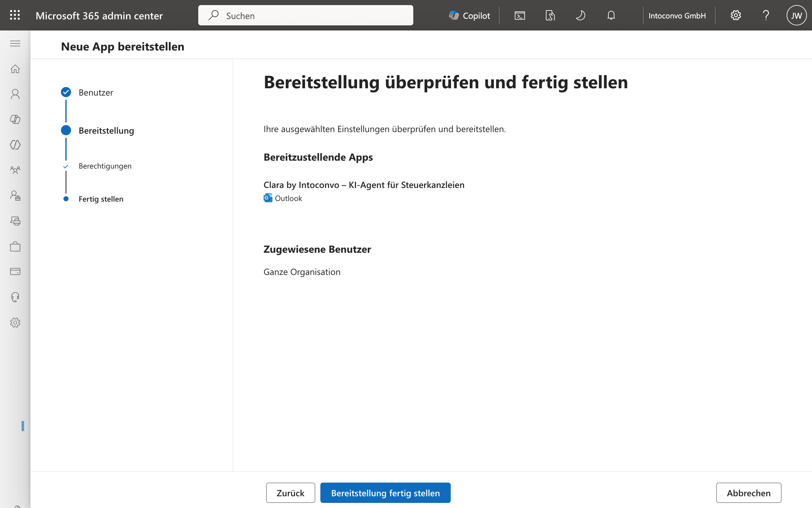Screen dimensions: 812x508
Task: Open Billing card sidebar icon
Action: 15,271
